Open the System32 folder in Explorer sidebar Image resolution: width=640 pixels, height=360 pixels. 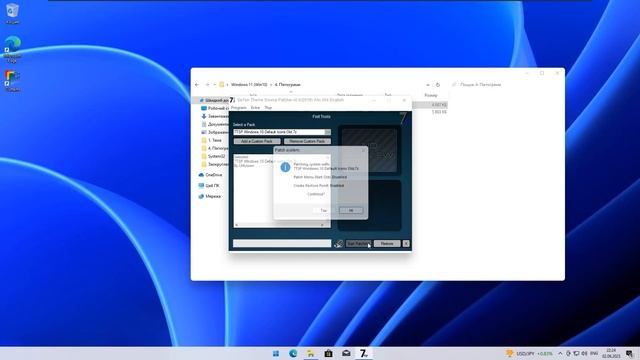(x=213, y=156)
